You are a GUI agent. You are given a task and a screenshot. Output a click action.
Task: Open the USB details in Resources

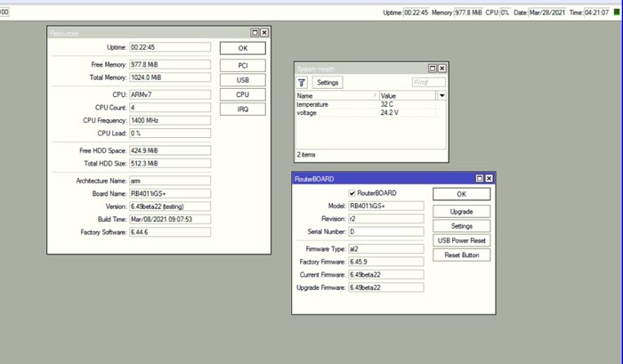coord(242,80)
